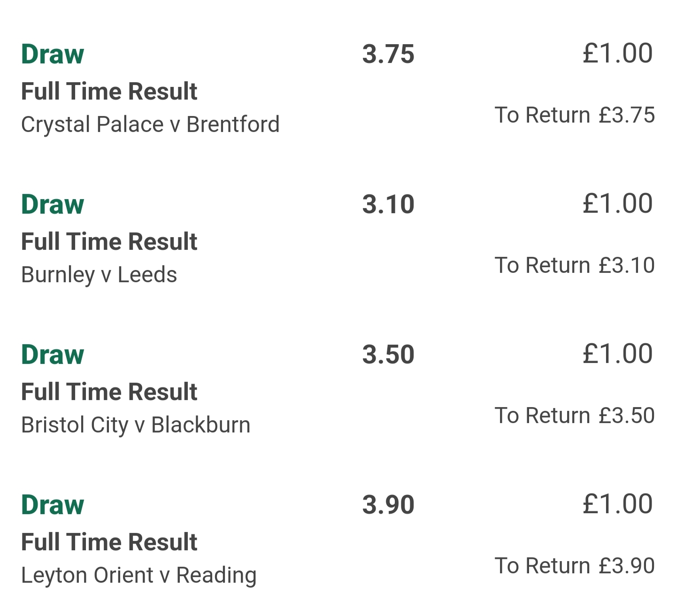The height and width of the screenshot is (616, 676).
Task: Select the Draw label for Burnley v Leeds
Action: (53, 204)
